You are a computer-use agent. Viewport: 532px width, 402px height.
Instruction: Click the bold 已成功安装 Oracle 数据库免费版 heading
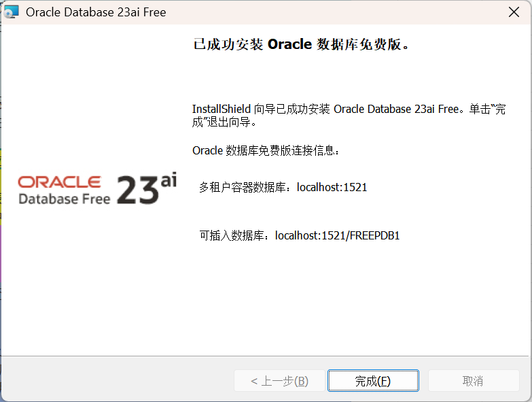[301, 44]
